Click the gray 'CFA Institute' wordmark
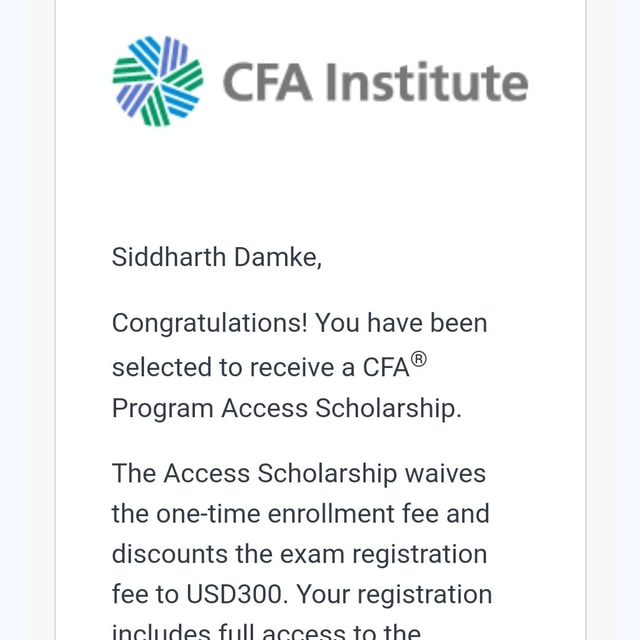640x640 pixels. (376, 82)
